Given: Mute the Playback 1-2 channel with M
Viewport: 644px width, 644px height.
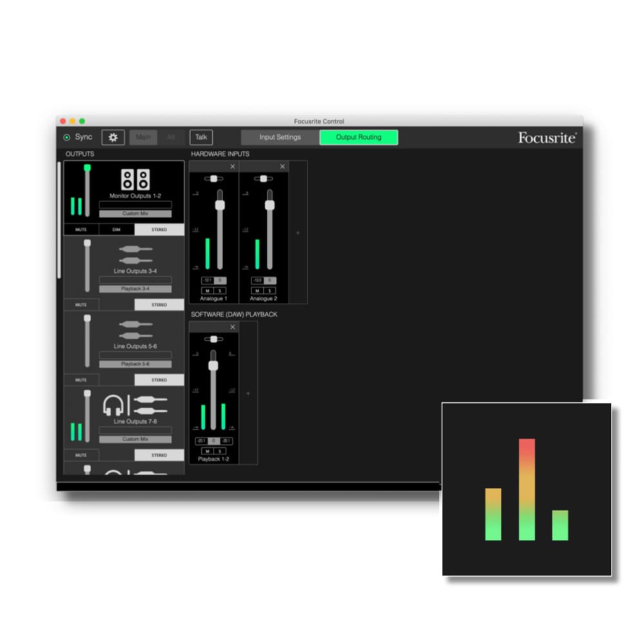Looking at the screenshot, I should [x=207, y=451].
